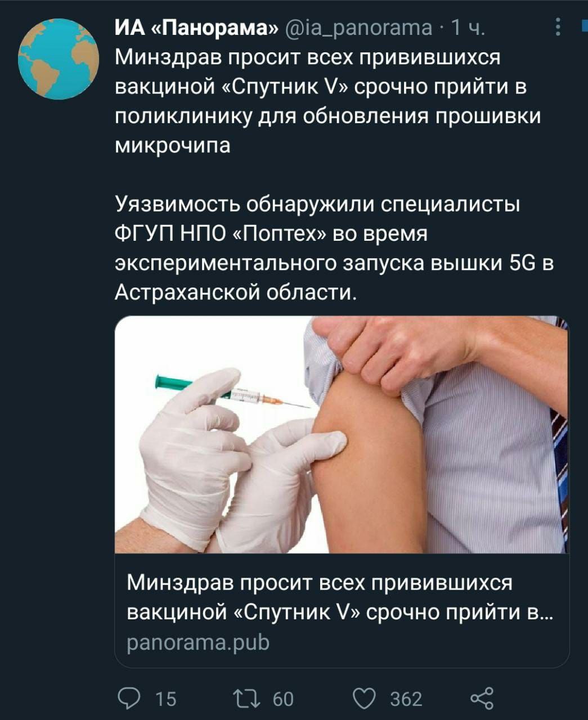Image resolution: width=588 pixels, height=720 pixels.
Task: Click the reply speech bubble icon
Action: 130,698
